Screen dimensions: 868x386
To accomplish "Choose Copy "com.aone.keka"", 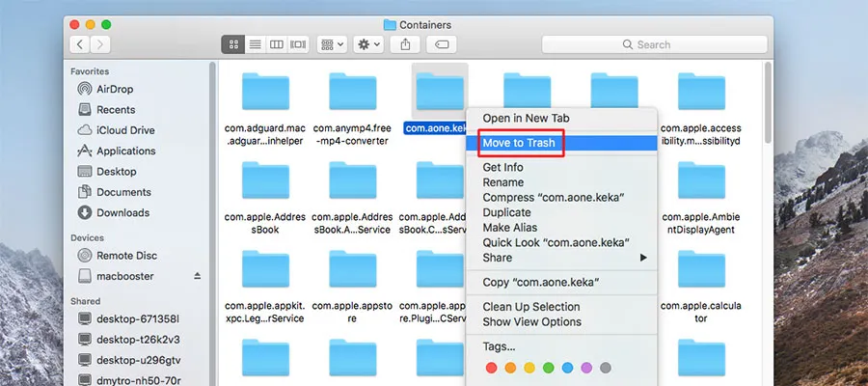I will (561, 283).
